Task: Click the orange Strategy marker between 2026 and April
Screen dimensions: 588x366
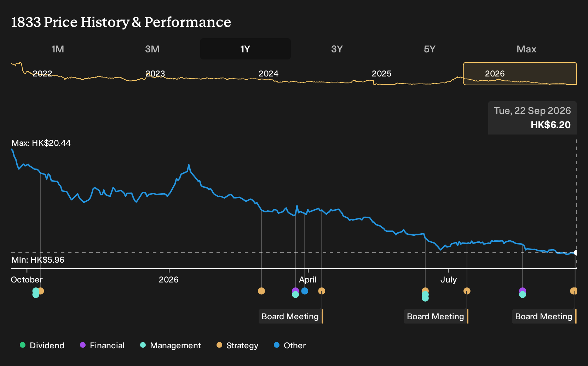Action: coord(261,291)
